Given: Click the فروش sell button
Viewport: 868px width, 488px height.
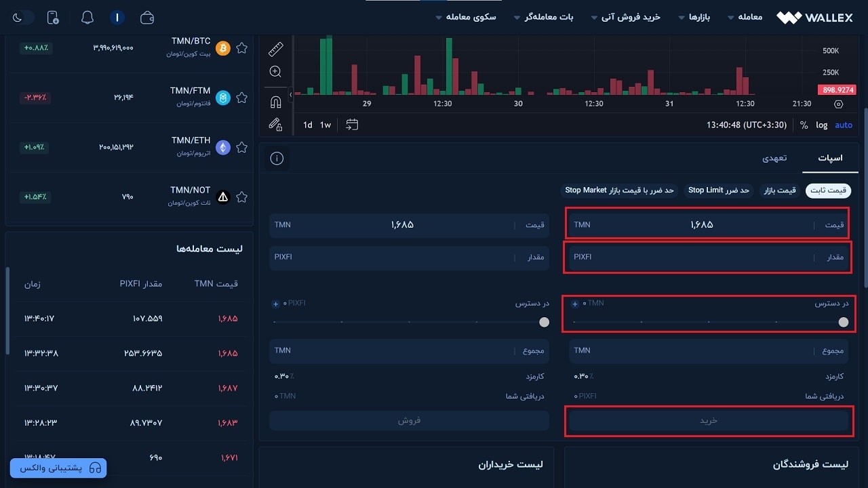Looking at the screenshot, I should click(409, 421).
